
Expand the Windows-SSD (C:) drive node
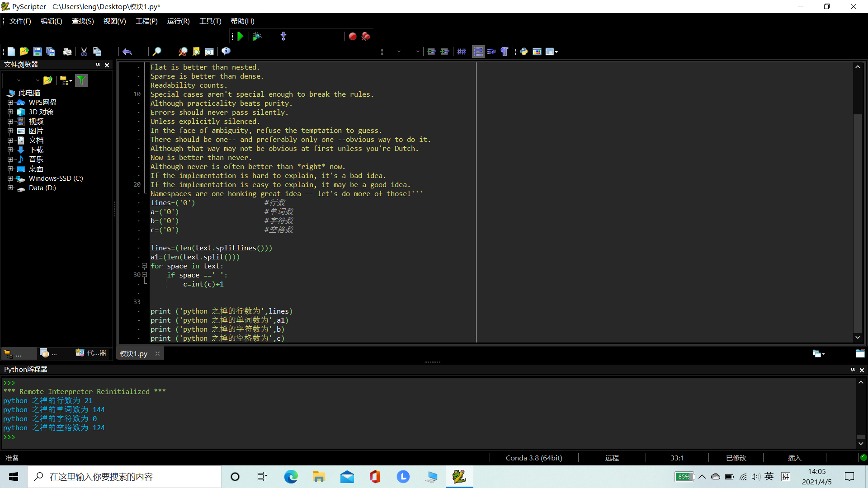[10, 178]
